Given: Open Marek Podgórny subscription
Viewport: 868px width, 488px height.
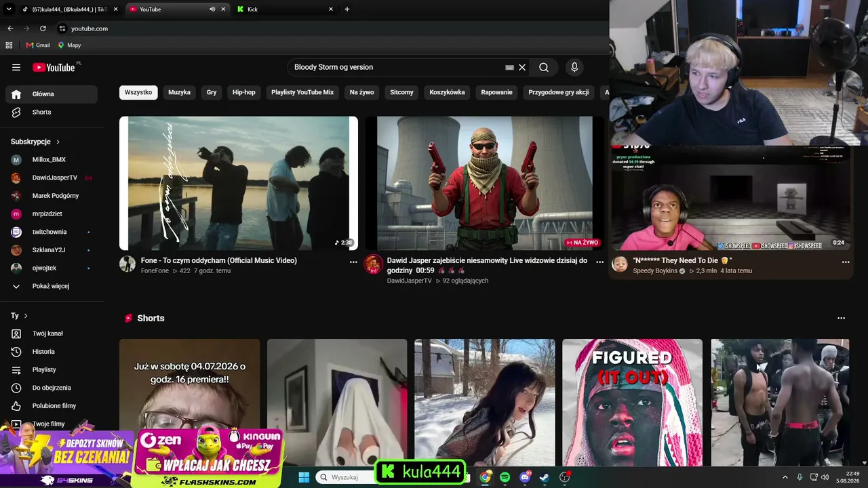Looking at the screenshot, I should tap(52, 196).
